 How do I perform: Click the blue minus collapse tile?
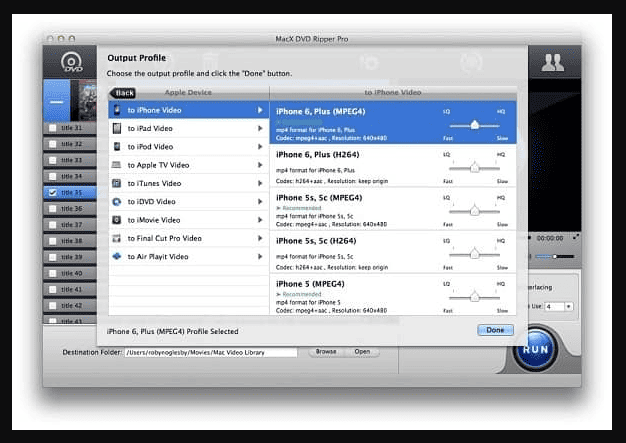(x=57, y=101)
